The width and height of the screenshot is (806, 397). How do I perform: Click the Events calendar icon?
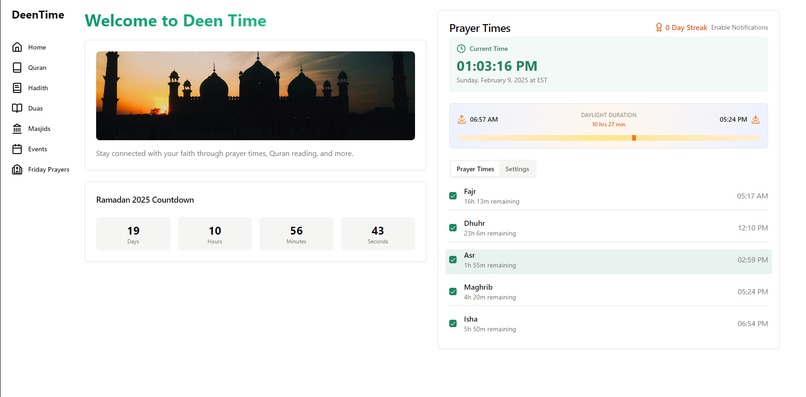(17, 149)
